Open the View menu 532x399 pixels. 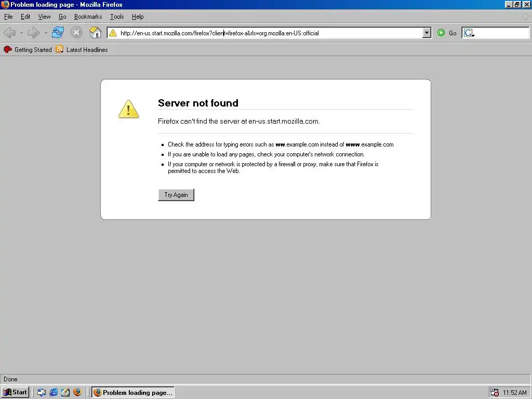[x=44, y=17]
